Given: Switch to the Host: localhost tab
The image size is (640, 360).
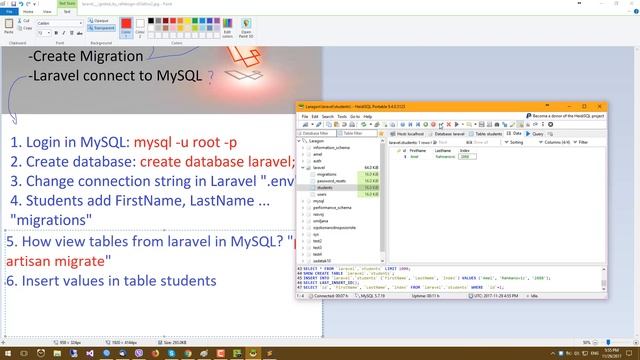Looking at the screenshot, I should [x=407, y=134].
